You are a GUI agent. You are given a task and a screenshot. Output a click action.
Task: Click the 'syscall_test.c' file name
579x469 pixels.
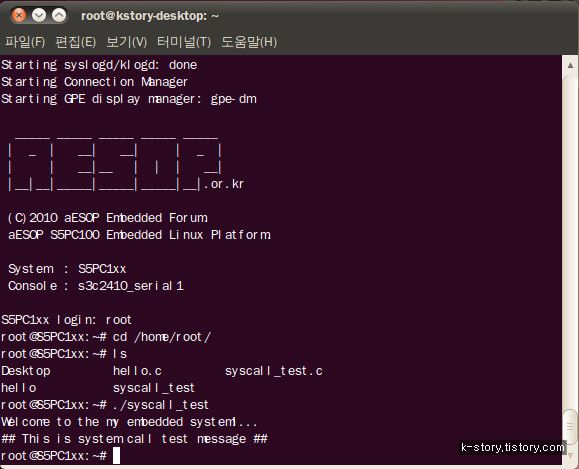(x=274, y=371)
